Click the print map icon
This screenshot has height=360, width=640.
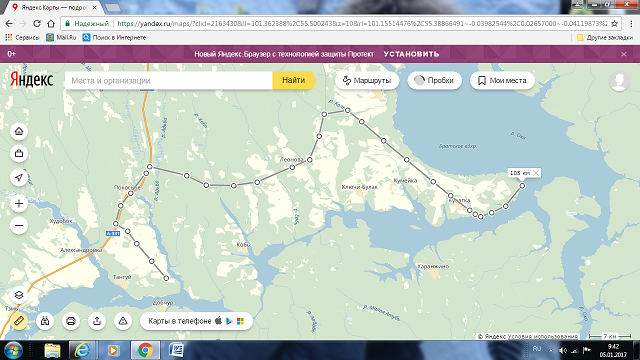point(71,321)
